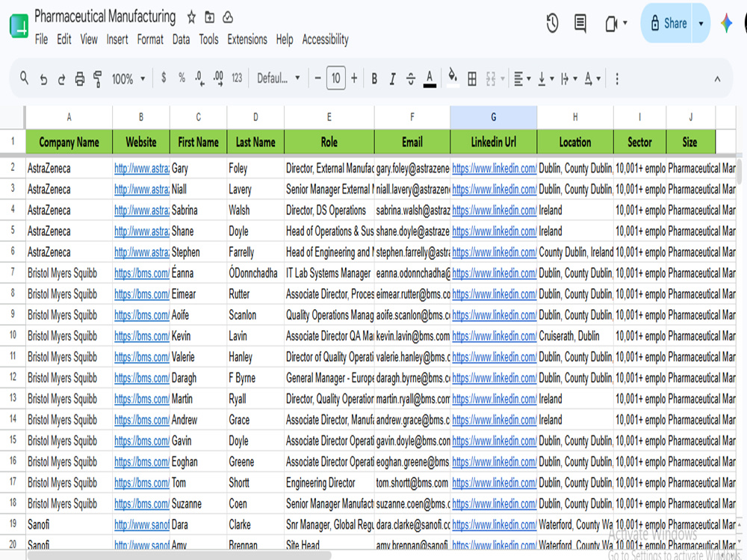Open version history clock icon
Image resolution: width=747 pixels, height=560 pixels.
pos(552,23)
